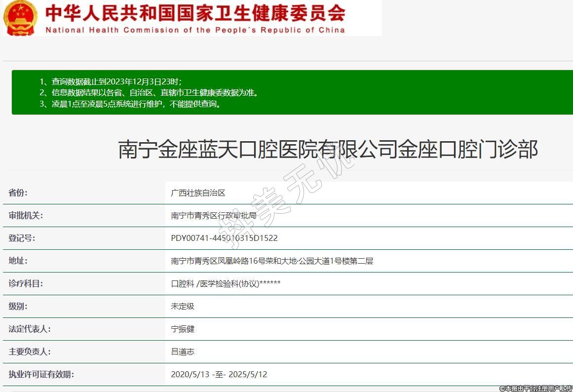573x392 pixels.
Task: Select legal representative name 宁振健
Action: coord(183,329)
